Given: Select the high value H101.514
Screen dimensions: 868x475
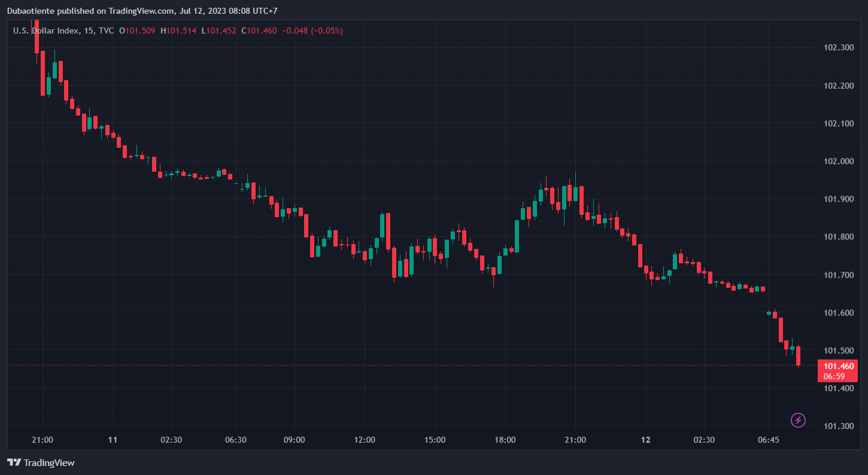Looking at the screenshot, I should (x=178, y=31).
